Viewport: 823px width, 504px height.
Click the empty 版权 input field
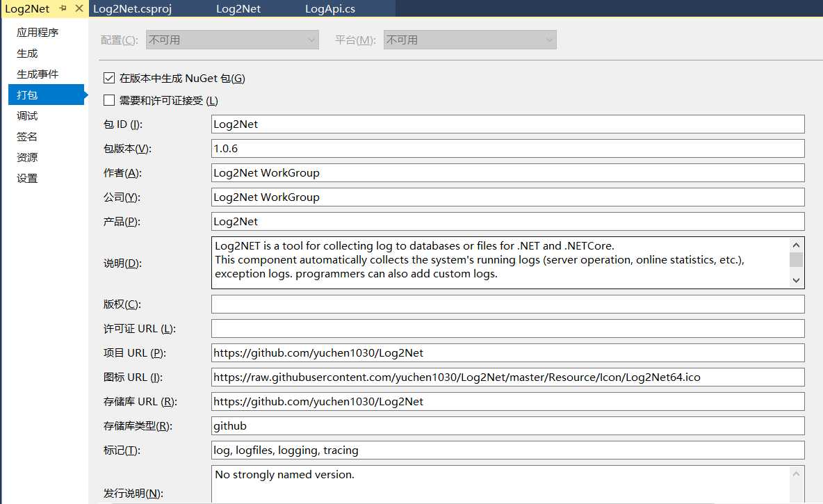pyautogui.click(x=507, y=304)
